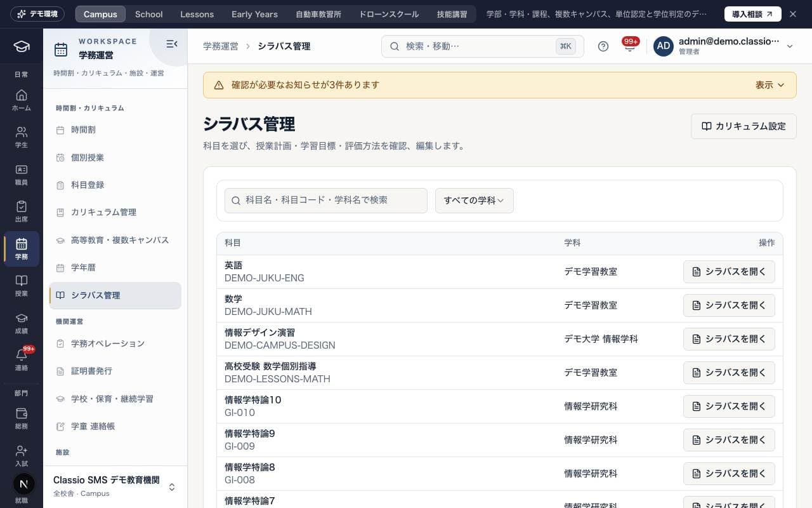The image size is (812, 508).
Task: Open the help question mark icon
Action: coord(603,46)
